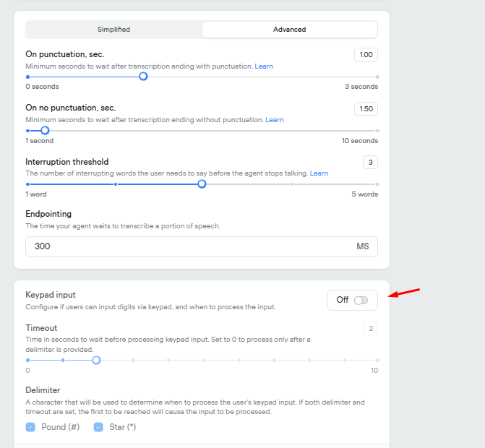Click the keypad Timeout slider handle
Screen dimensions: 485x448
tap(96, 360)
